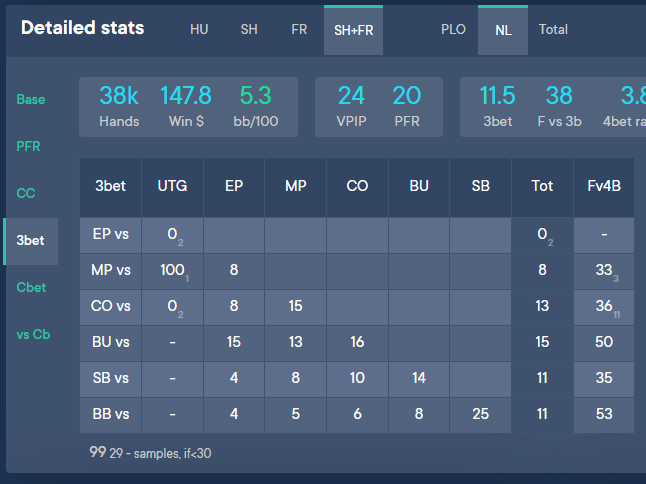The height and width of the screenshot is (484, 646).
Task: Click the 38k Hands stat
Action: click(x=119, y=107)
